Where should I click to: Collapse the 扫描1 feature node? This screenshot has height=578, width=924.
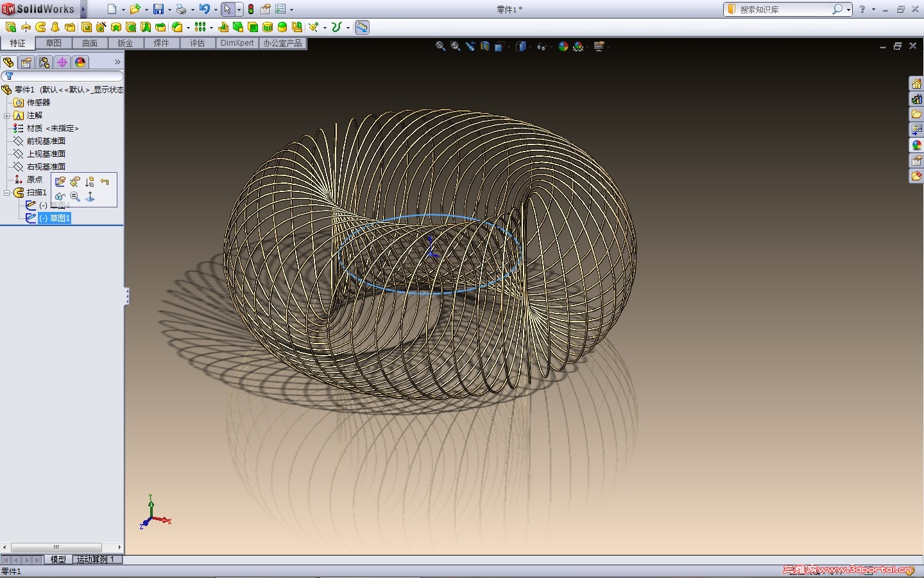tap(6, 193)
